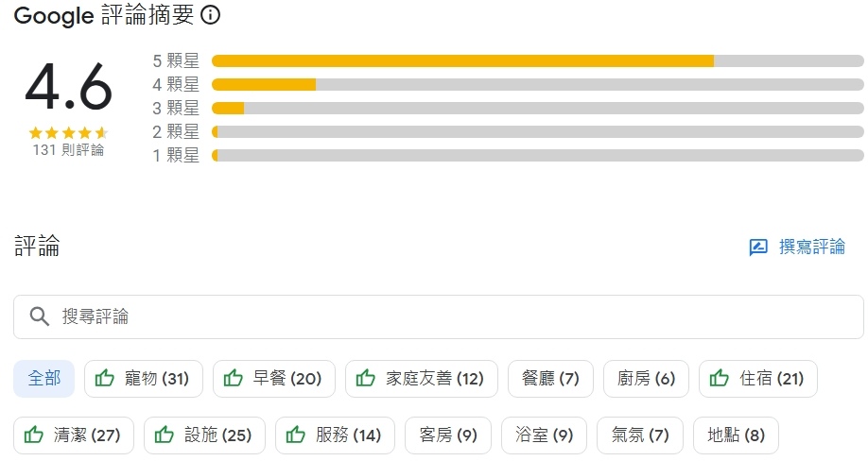Select the 地點 (8) filter chip

(x=736, y=435)
